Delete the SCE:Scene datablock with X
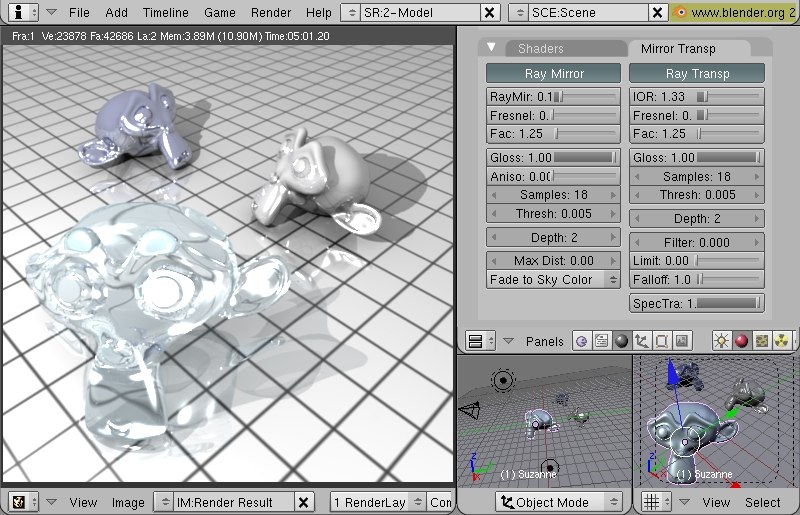 point(657,12)
